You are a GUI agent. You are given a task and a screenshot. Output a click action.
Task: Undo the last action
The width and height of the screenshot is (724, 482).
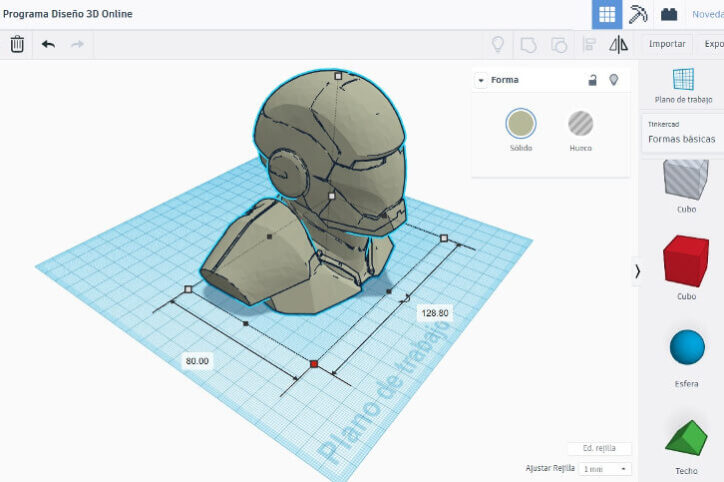click(x=48, y=44)
